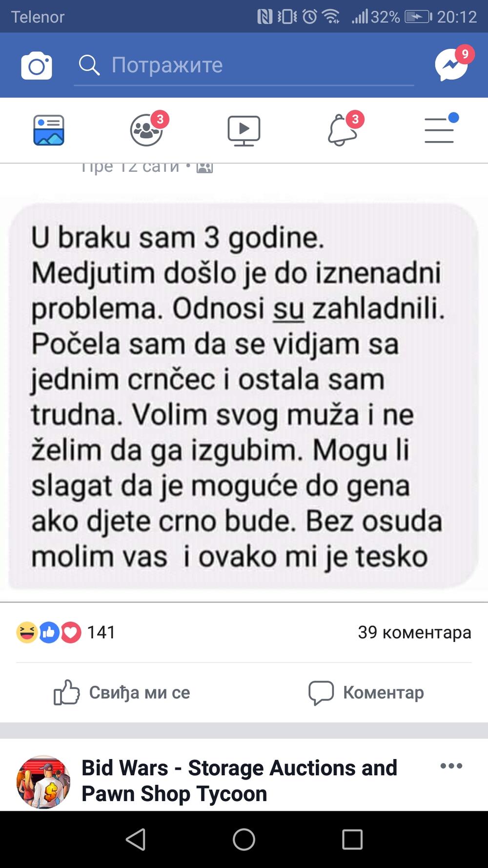Open the hamburger menu tab
This screenshot has width=488, height=868.
441,129
